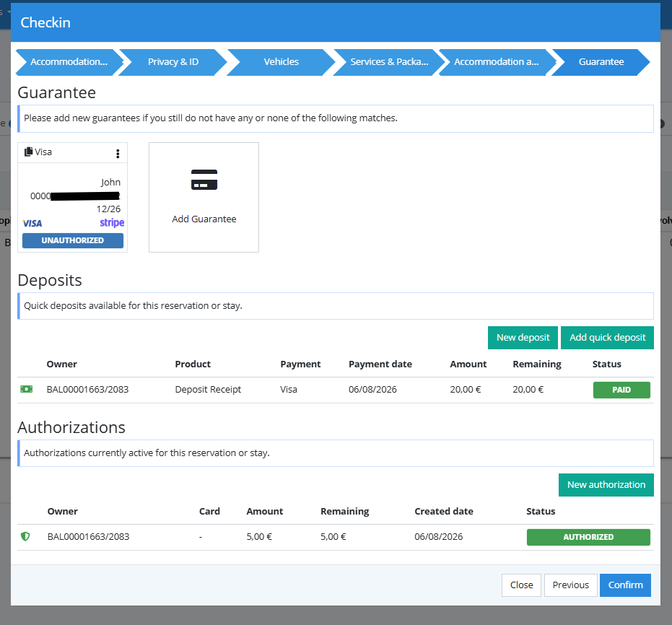This screenshot has width=672, height=625.
Task: Click the UNAUTHORIZED status on the Visa card
Action: (x=73, y=241)
